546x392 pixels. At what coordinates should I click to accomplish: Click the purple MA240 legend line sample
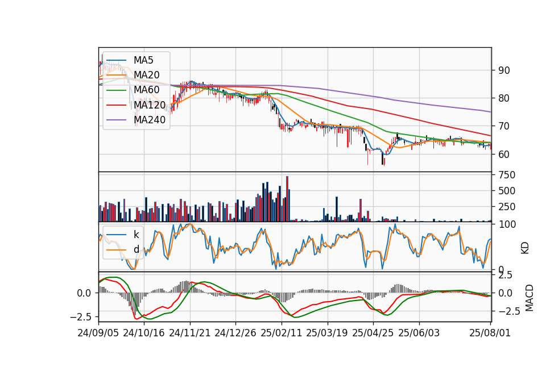[x=116, y=120]
